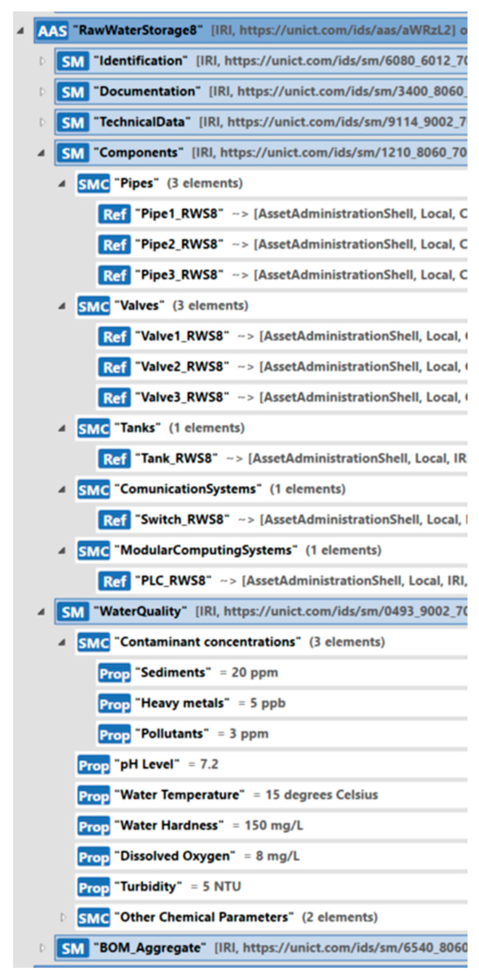Select the Ref icon for Pipe2_RWS8
Viewport: 479px width, 980px height.
[x=114, y=245]
